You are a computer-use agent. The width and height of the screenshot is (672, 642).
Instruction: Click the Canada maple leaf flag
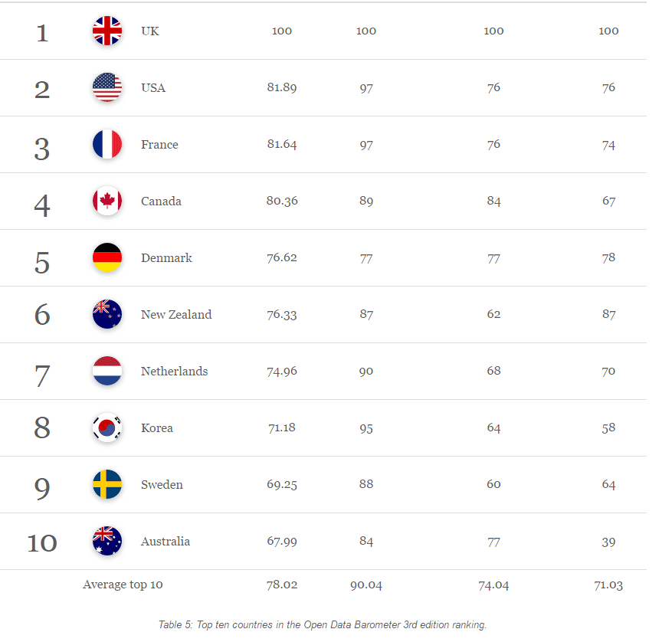(107, 201)
